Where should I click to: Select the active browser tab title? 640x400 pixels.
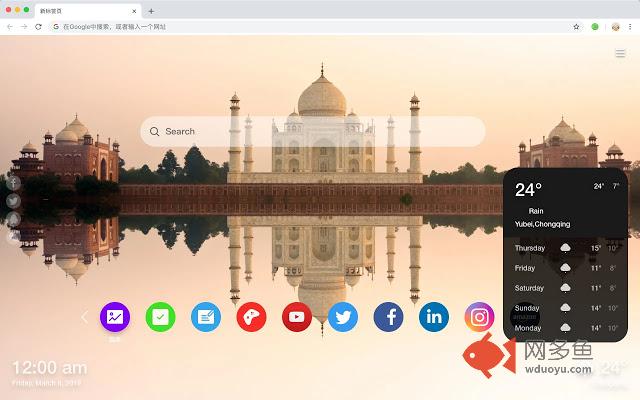51,11
